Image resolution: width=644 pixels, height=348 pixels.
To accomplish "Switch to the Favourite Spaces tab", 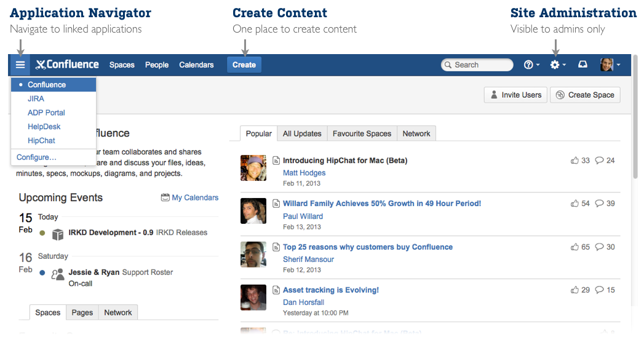I will click(362, 134).
